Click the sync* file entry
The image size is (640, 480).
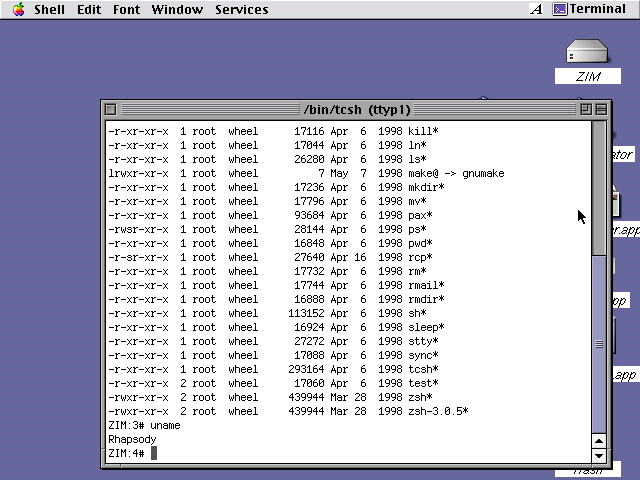click(x=423, y=356)
